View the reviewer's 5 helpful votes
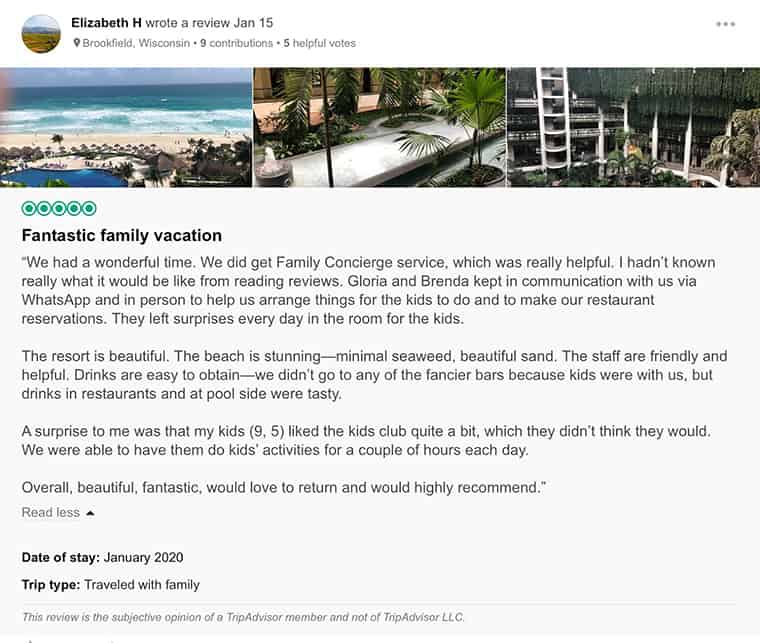This screenshot has width=760, height=643. pyautogui.click(x=319, y=43)
